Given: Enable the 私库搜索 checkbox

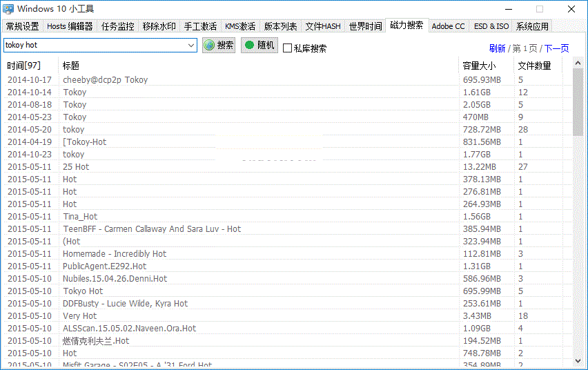Looking at the screenshot, I should tap(287, 48).
